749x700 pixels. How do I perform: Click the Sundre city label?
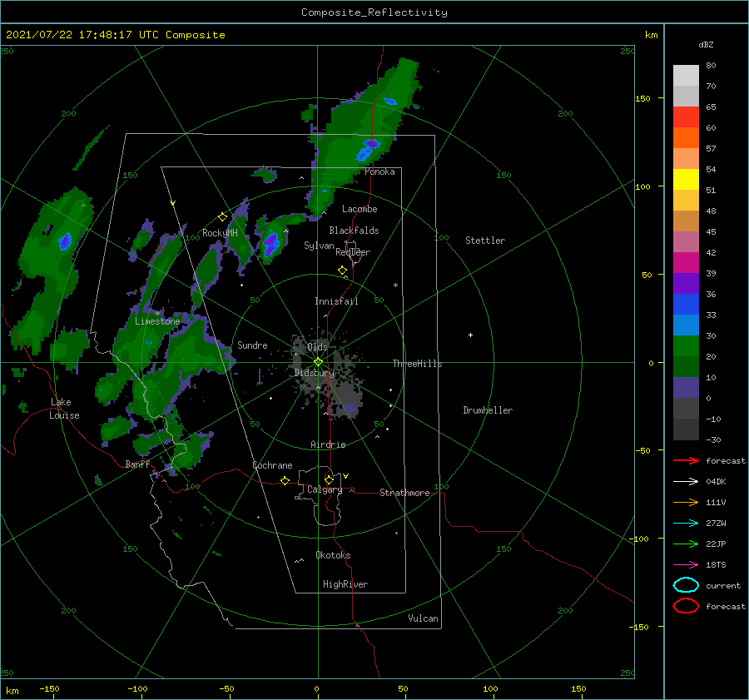point(252,345)
